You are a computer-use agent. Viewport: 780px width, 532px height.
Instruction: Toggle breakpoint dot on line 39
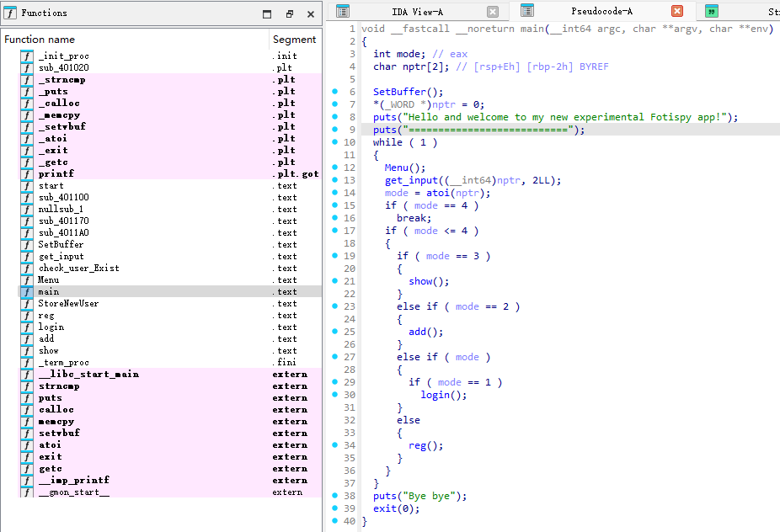335,508
